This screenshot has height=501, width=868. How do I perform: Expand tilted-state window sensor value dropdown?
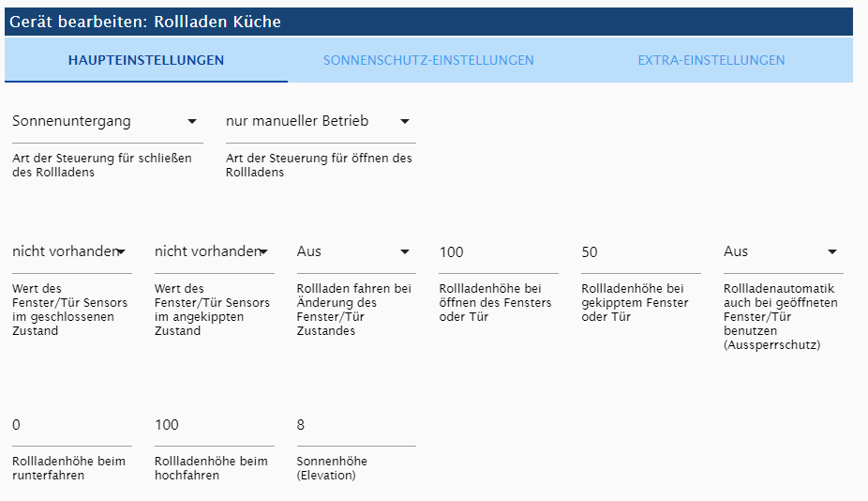215,252
